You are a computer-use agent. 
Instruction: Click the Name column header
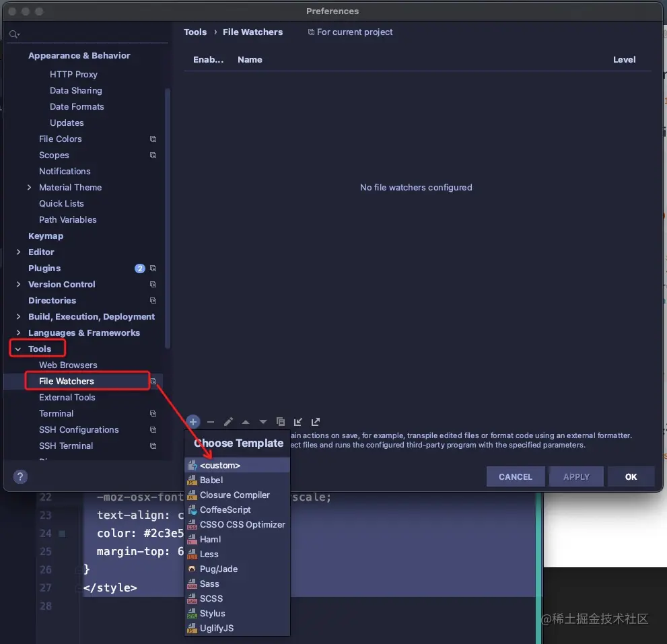tap(250, 59)
